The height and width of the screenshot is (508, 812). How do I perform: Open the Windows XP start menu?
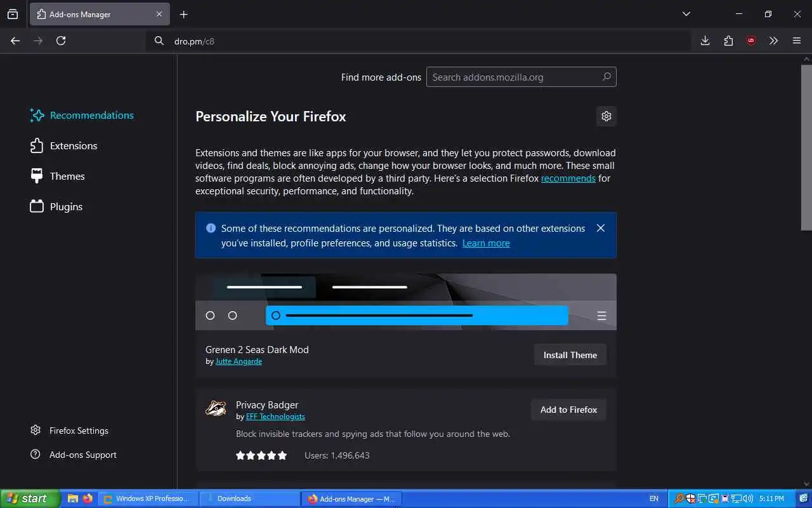click(x=30, y=498)
